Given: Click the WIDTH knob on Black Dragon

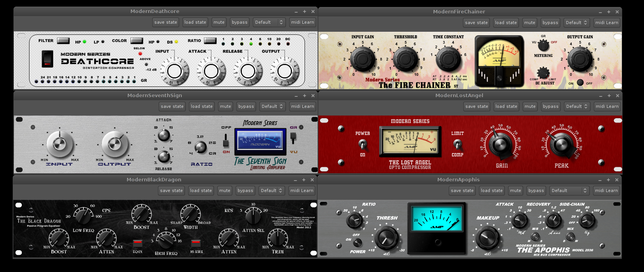Looking at the screenshot, I should [x=190, y=213].
